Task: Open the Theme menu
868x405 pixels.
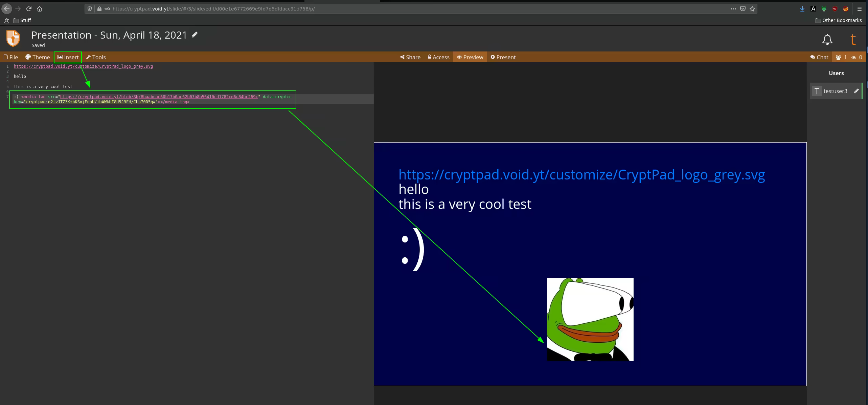Action: click(x=38, y=57)
